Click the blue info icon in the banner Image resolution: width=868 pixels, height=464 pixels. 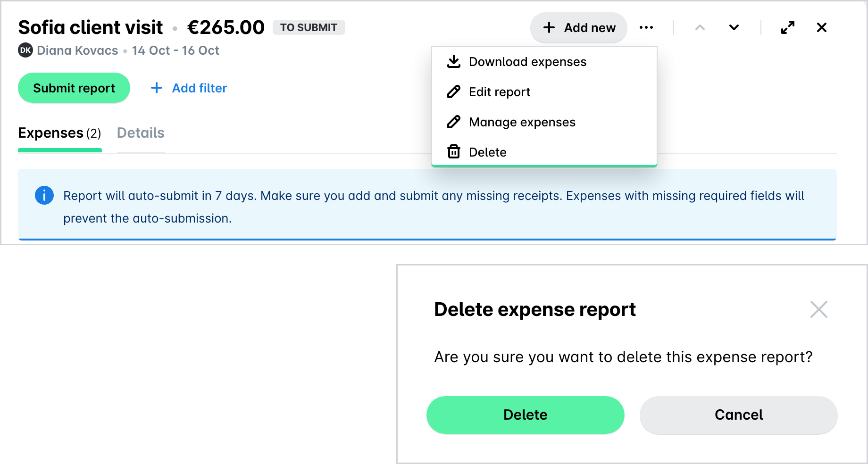[44, 195]
